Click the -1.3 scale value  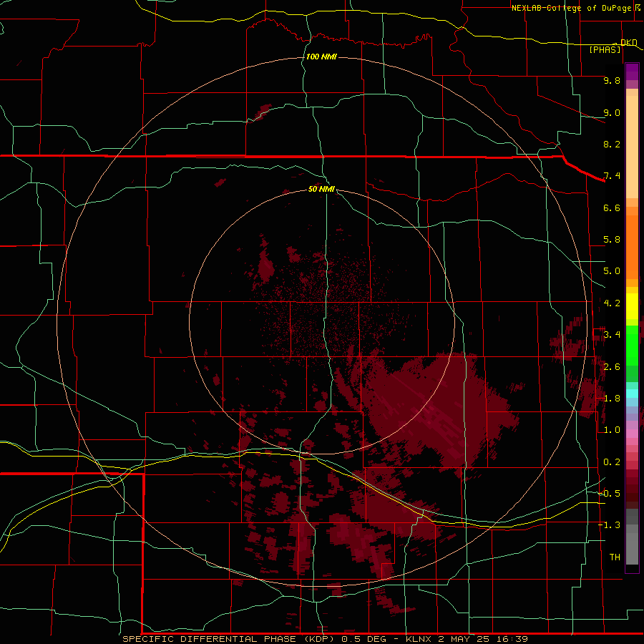pos(609,525)
